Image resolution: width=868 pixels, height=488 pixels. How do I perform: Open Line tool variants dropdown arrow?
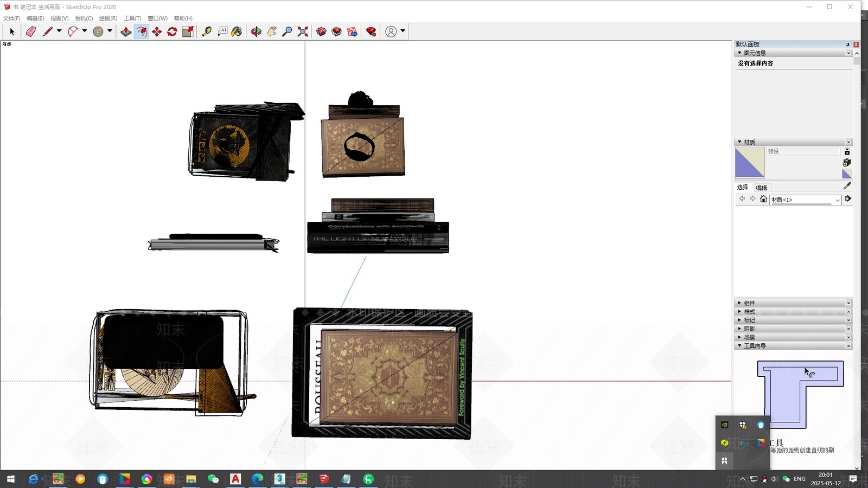[59, 31]
